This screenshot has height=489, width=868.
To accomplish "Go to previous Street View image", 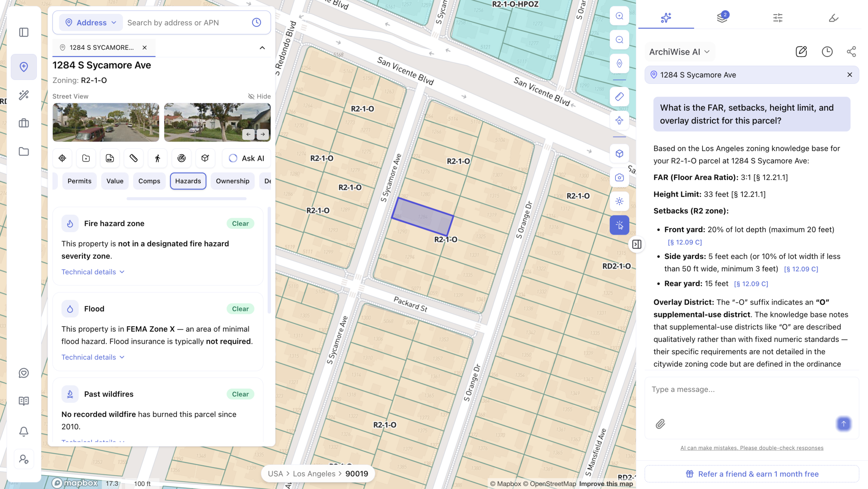I will (x=249, y=134).
